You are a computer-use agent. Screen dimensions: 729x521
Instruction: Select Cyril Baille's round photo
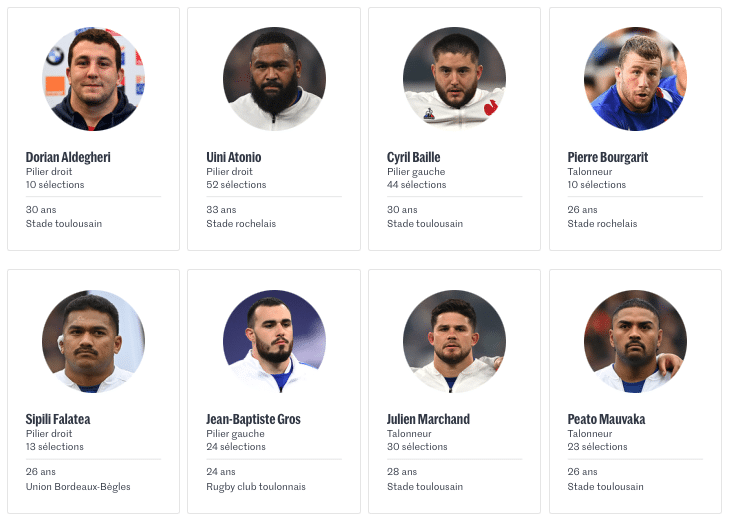(x=455, y=79)
